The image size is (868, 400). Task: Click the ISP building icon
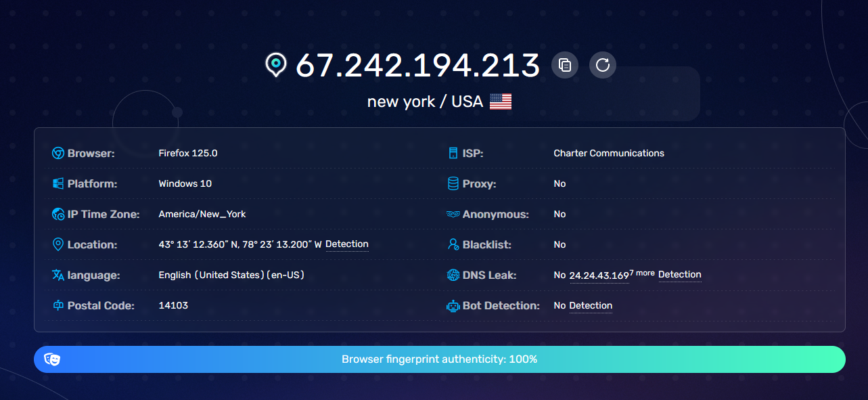click(453, 154)
